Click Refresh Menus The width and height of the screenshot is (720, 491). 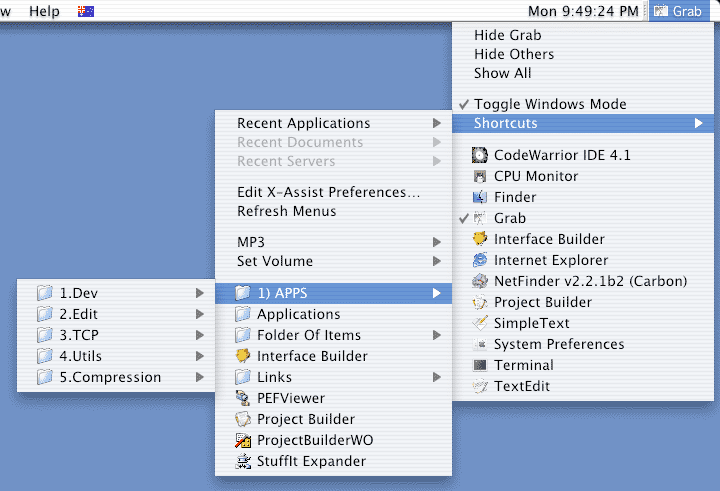pyautogui.click(x=286, y=211)
